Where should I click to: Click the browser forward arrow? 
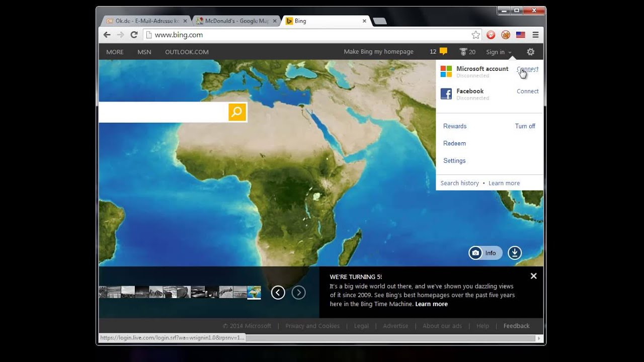pos(120,35)
